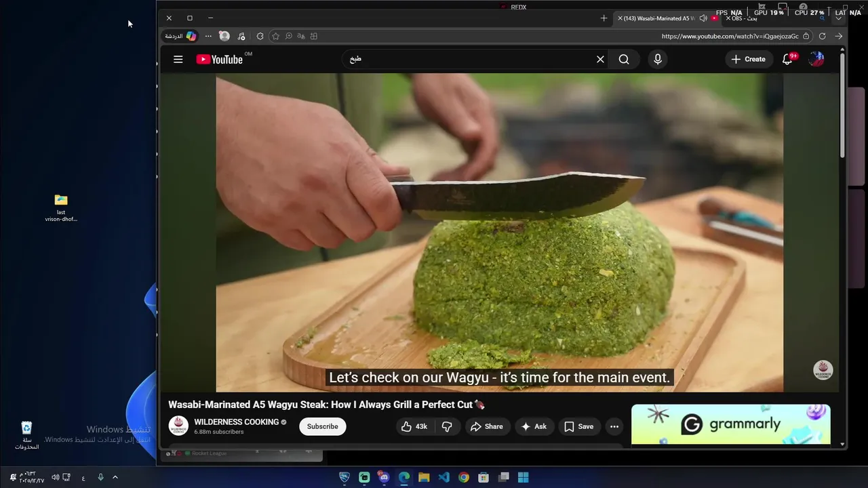Start voice search with the microphone button
This screenshot has width=868, height=488.
pos(657,60)
